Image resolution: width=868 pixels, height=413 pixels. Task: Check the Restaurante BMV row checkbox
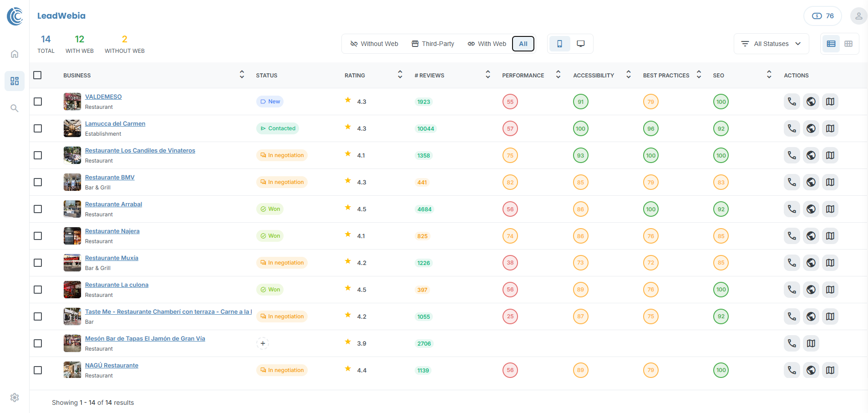(38, 182)
